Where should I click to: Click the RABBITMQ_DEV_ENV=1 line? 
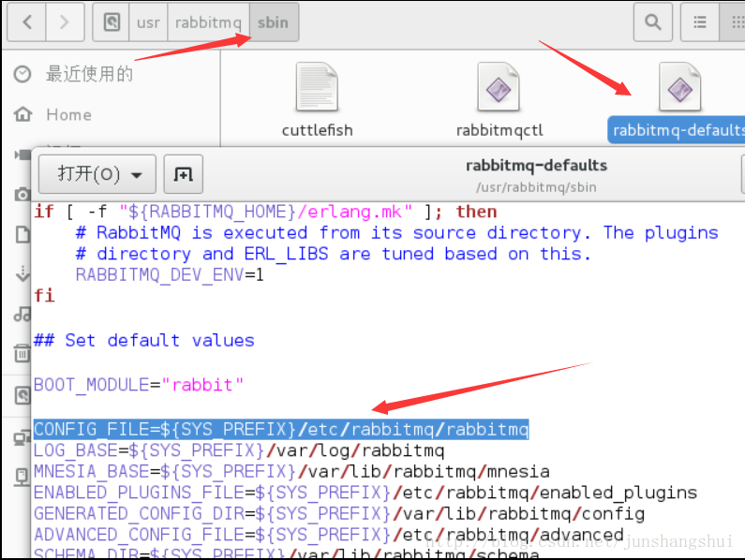[170, 274]
